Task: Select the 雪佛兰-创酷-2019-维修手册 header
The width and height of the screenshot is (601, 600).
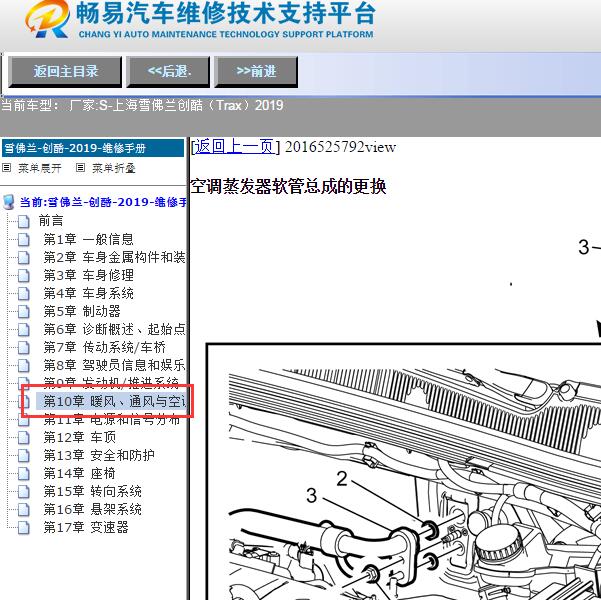Action: (x=93, y=148)
